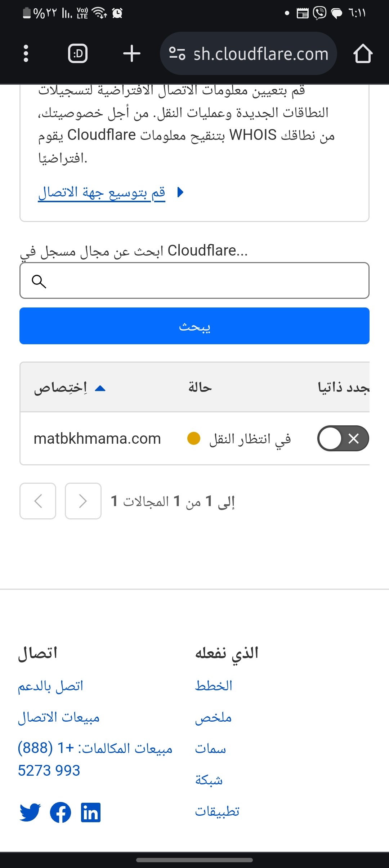Toggle auto-renew for matbkhmama.com

(x=343, y=438)
